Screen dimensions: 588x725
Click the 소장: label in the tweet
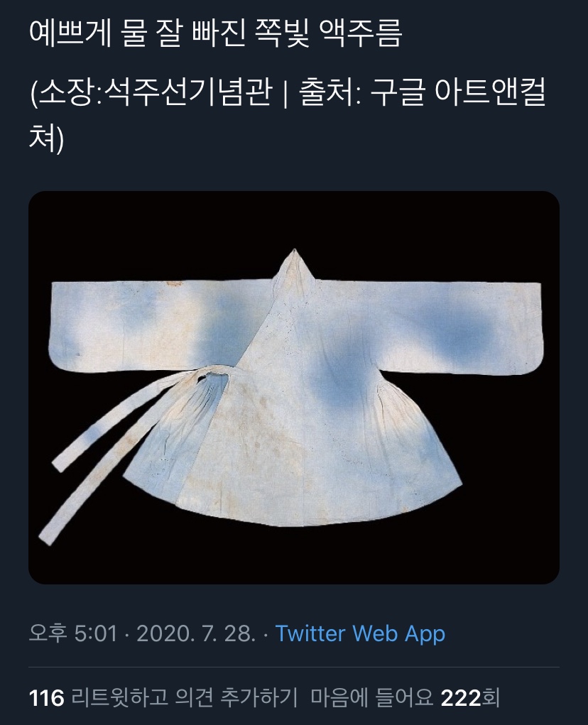70,92
